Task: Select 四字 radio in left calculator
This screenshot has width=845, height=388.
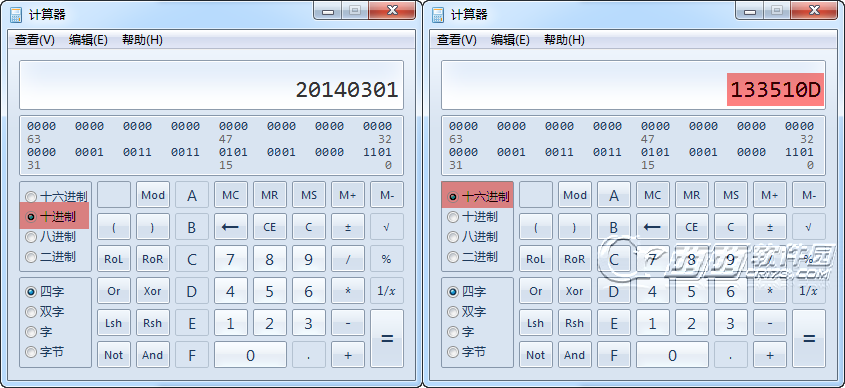Action: pyautogui.click(x=45, y=292)
